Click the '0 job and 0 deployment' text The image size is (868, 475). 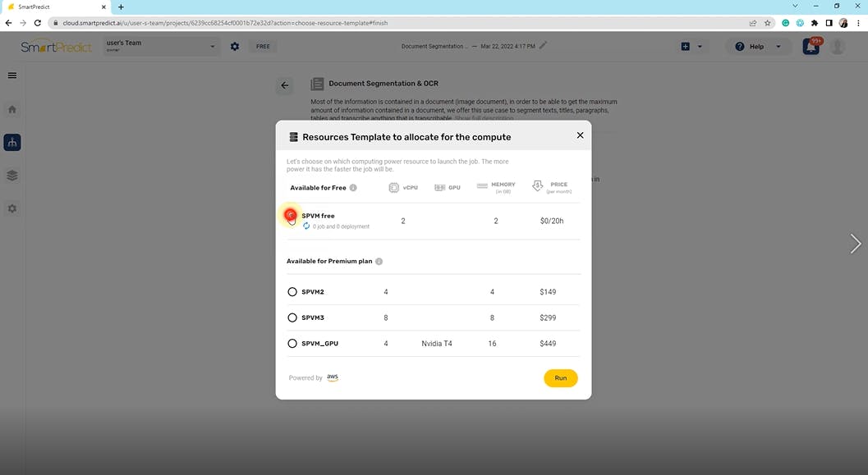341,226
